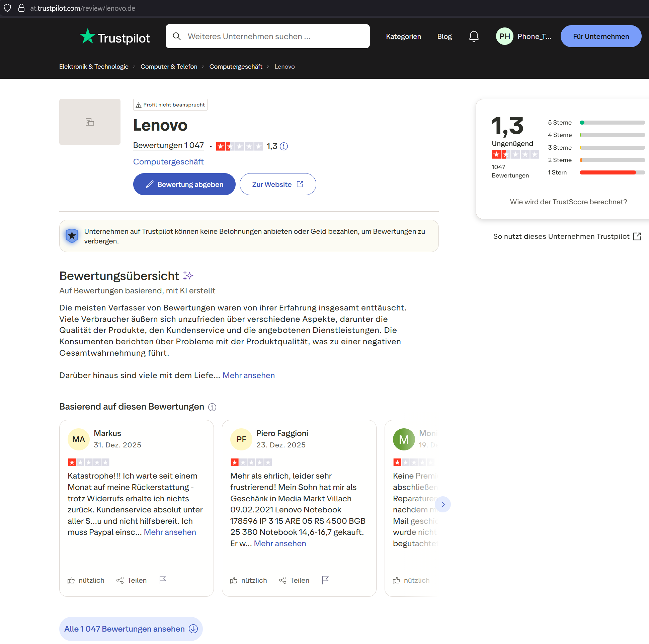Click the date 31. Dez. 2025
This screenshot has height=644, width=649.
(117, 445)
